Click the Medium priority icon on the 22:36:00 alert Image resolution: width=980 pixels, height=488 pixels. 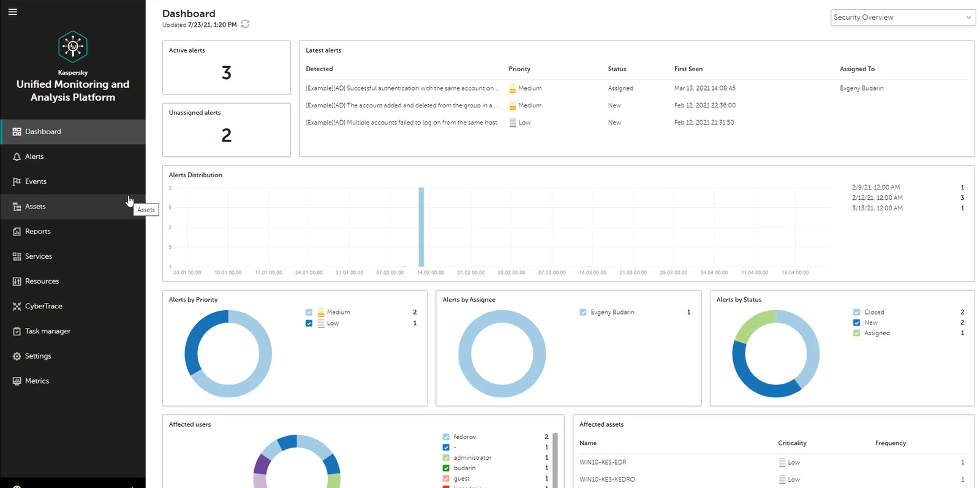pyautogui.click(x=513, y=105)
